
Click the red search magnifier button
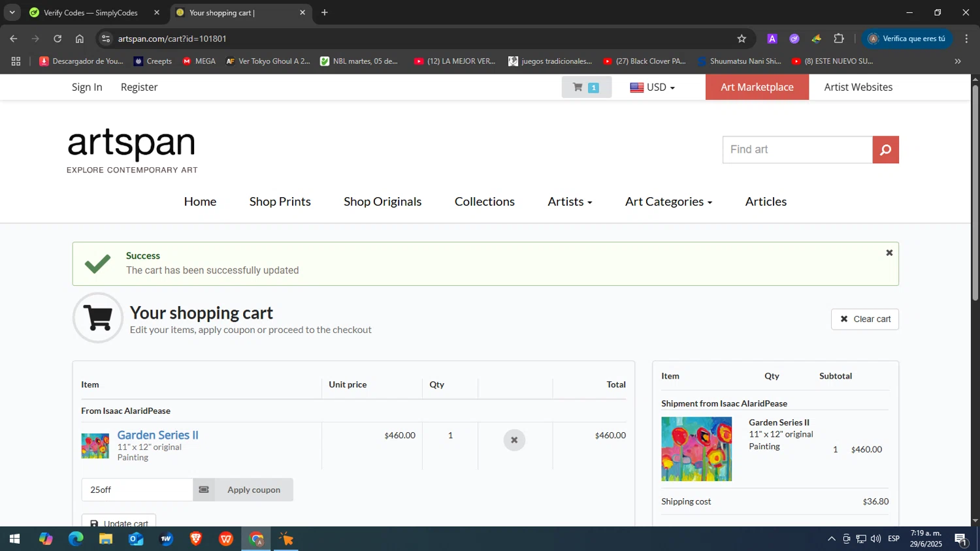[x=885, y=150]
